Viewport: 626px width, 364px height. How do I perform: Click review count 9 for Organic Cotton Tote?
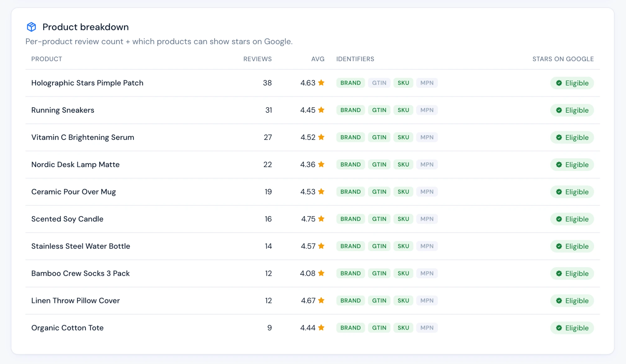pyautogui.click(x=269, y=328)
